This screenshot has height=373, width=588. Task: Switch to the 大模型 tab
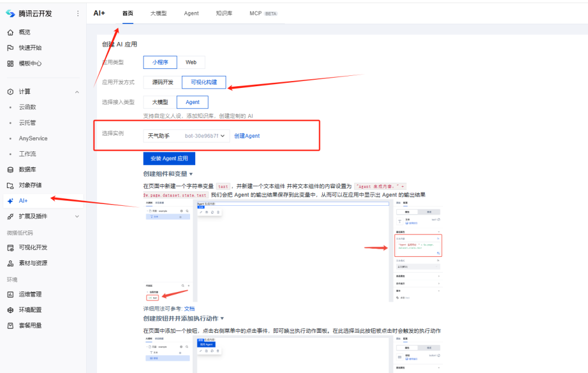158,13
